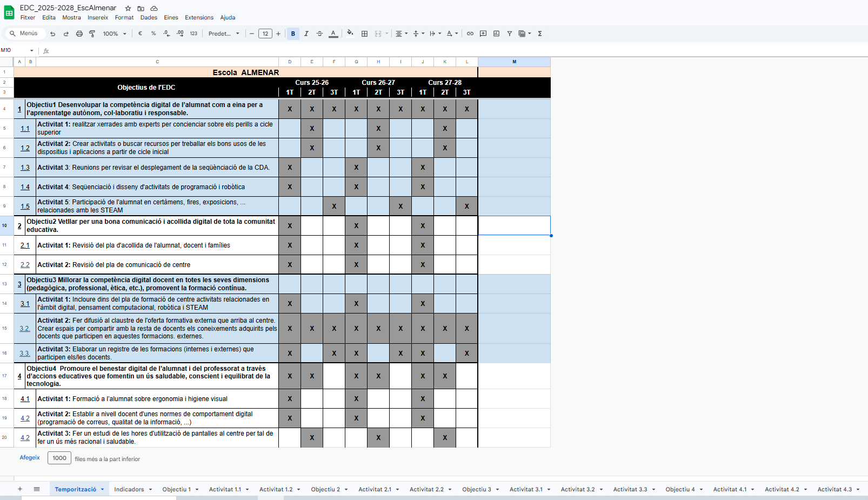Image resolution: width=868 pixels, height=500 pixels.
Task: Create a filter with the funnel icon
Action: coord(509,34)
